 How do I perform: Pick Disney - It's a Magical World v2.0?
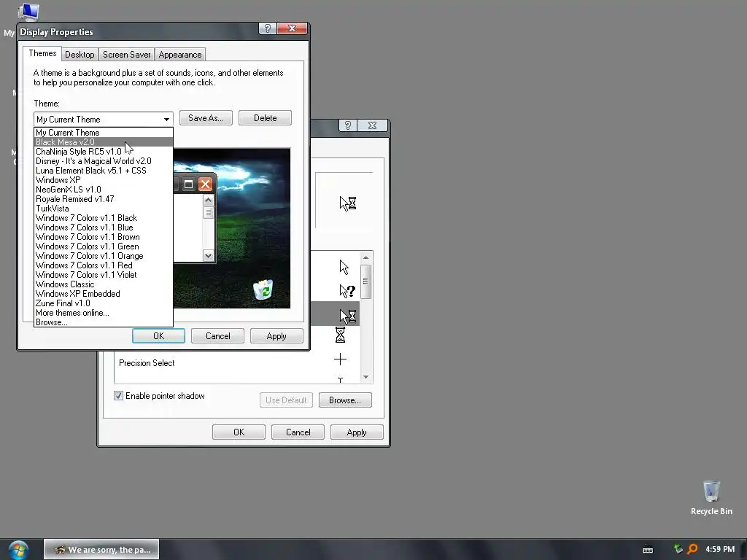point(104,161)
